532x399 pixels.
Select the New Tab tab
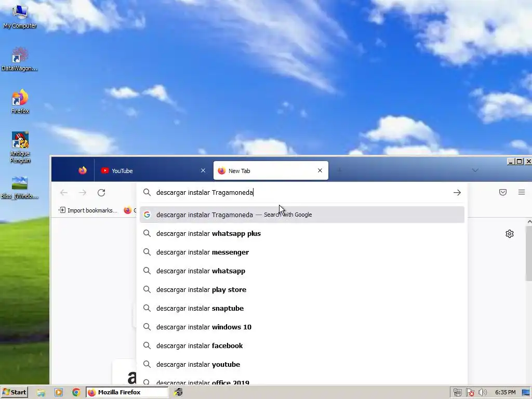270,170
